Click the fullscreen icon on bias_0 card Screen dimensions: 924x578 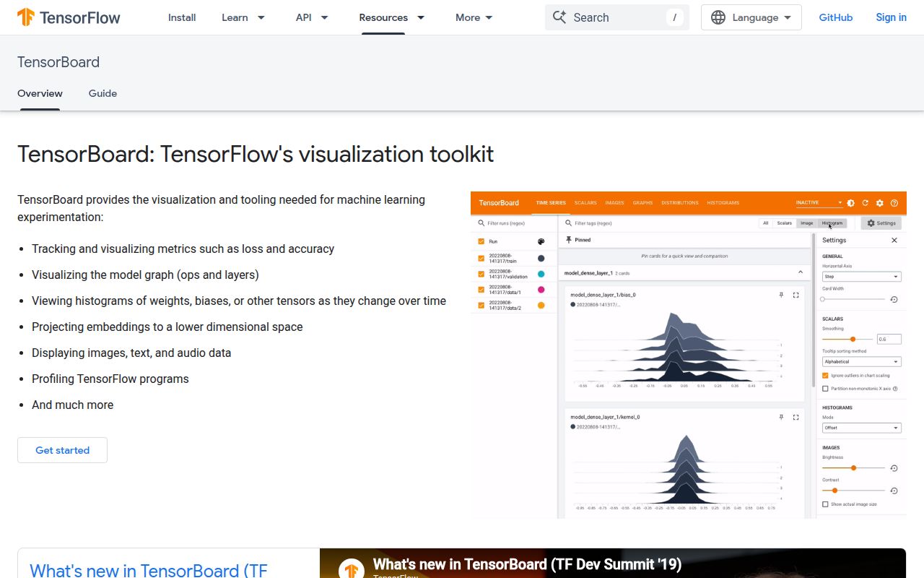click(796, 295)
